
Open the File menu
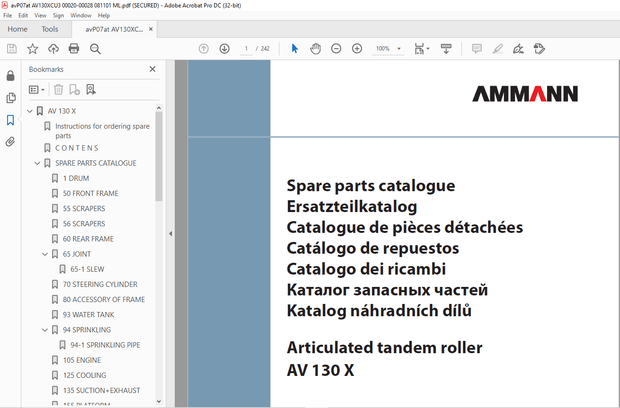pyautogui.click(x=8, y=15)
